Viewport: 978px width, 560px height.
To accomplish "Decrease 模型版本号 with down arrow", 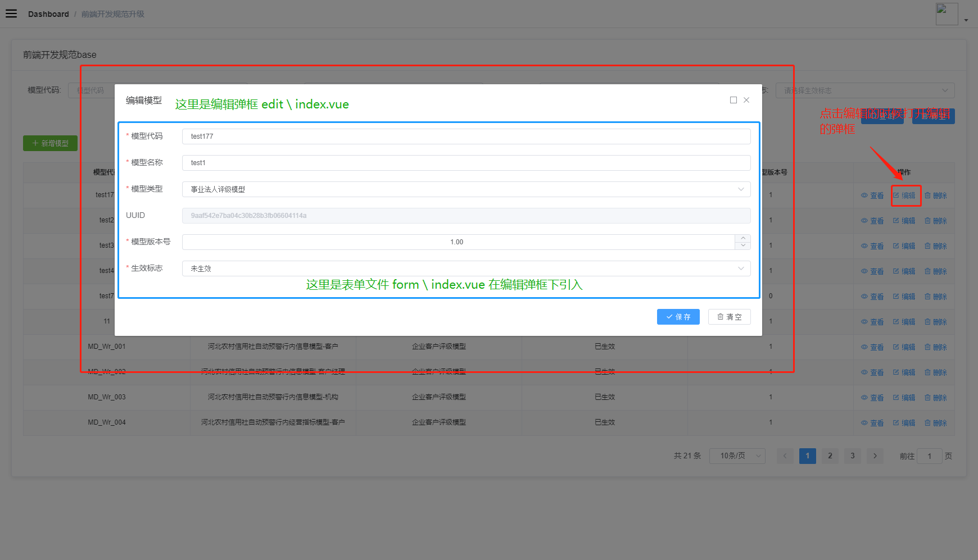I will [x=743, y=245].
